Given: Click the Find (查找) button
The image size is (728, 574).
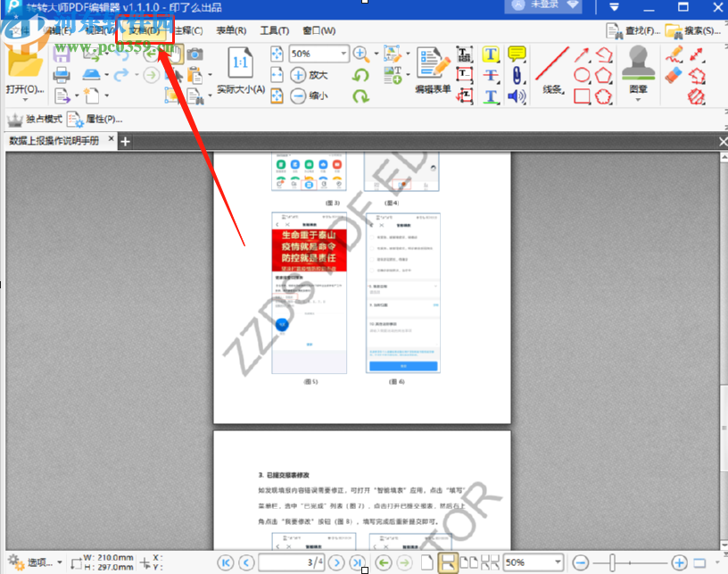Looking at the screenshot, I should tap(633, 31).
